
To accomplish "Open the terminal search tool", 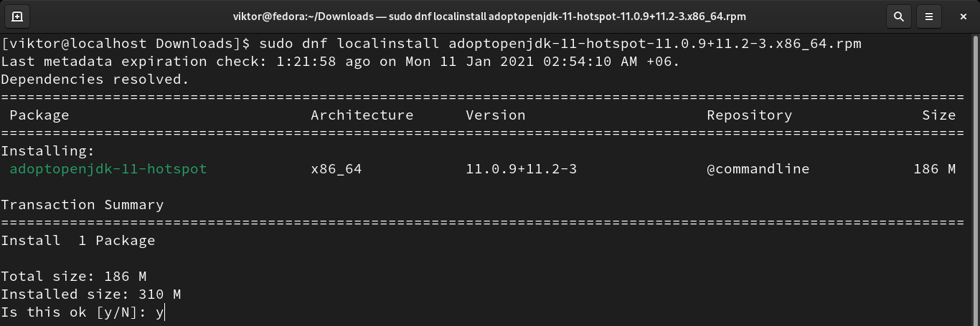I will tap(897, 16).
